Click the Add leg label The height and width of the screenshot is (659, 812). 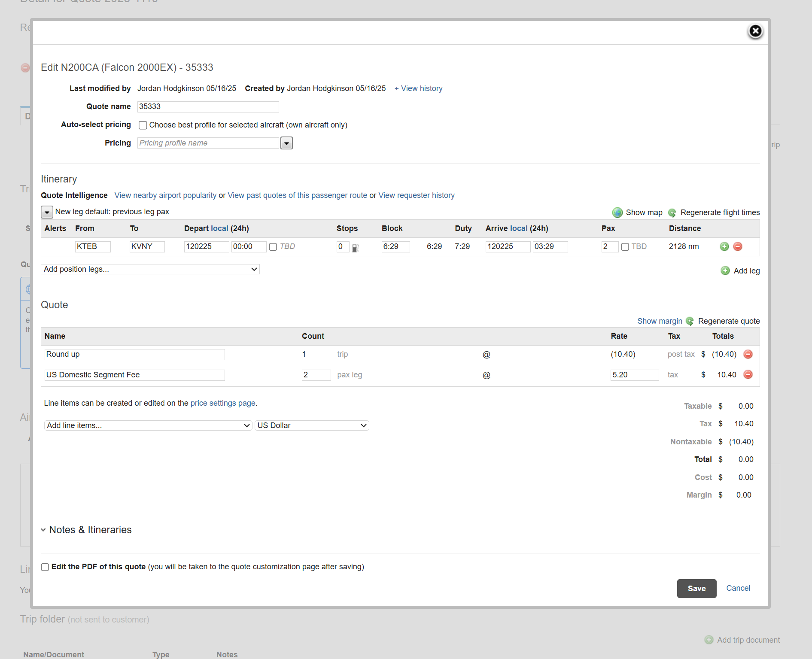[x=747, y=271]
